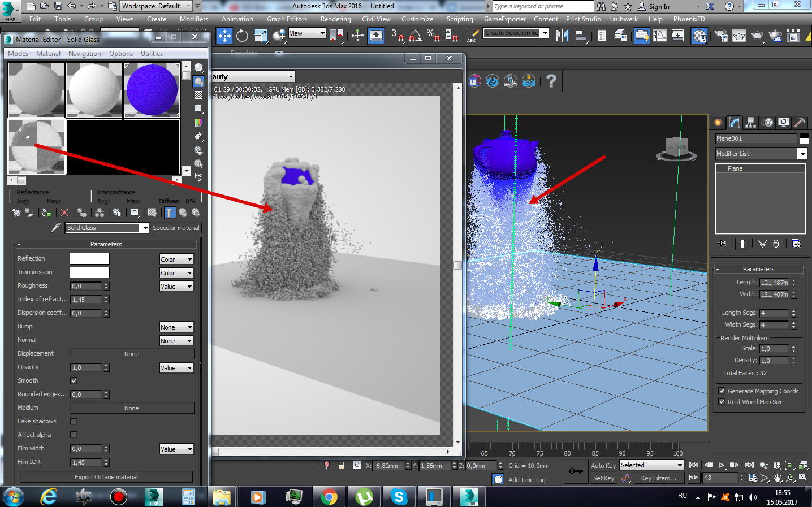Toggle Show End Result in Material Editor
Viewport: 812px width, 507px height.
coord(170,213)
